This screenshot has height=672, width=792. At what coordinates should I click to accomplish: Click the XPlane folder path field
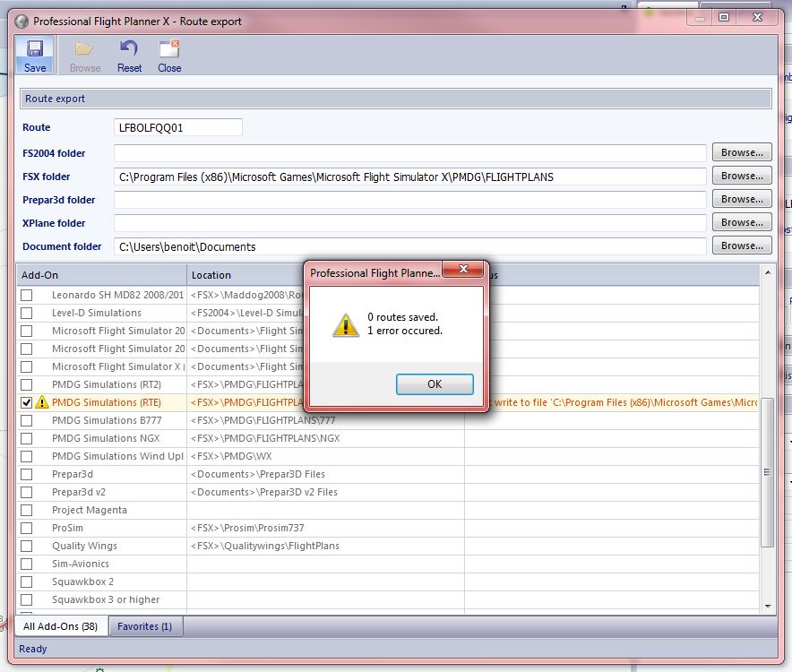tap(409, 223)
